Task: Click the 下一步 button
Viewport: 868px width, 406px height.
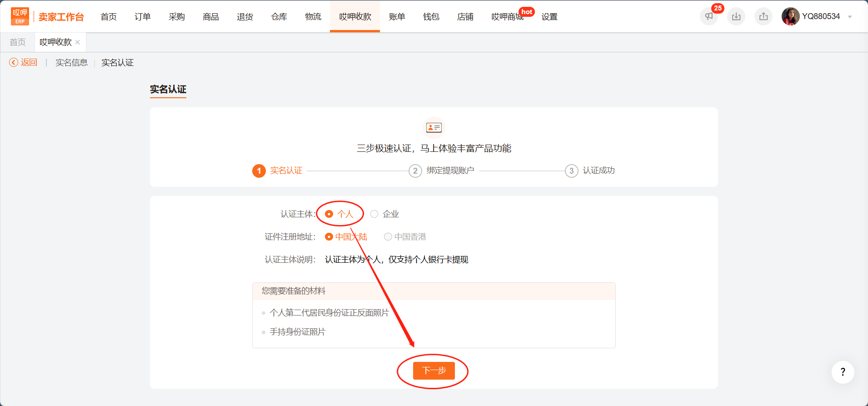Action: click(x=434, y=371)
